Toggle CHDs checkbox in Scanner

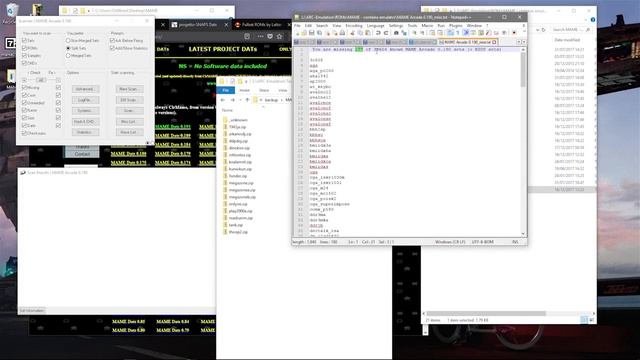pyautogui.click(x=24, y=63)
